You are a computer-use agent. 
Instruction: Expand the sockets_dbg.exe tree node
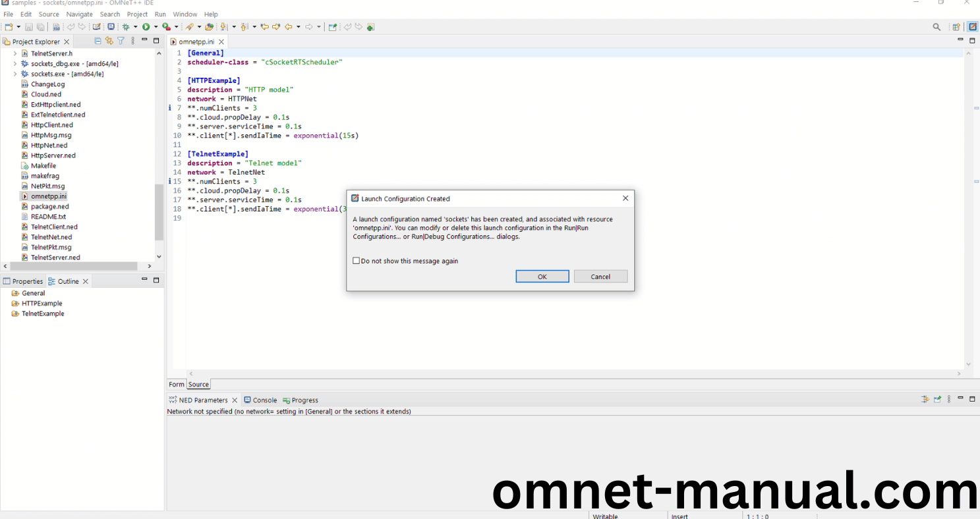tap(15, 64)
